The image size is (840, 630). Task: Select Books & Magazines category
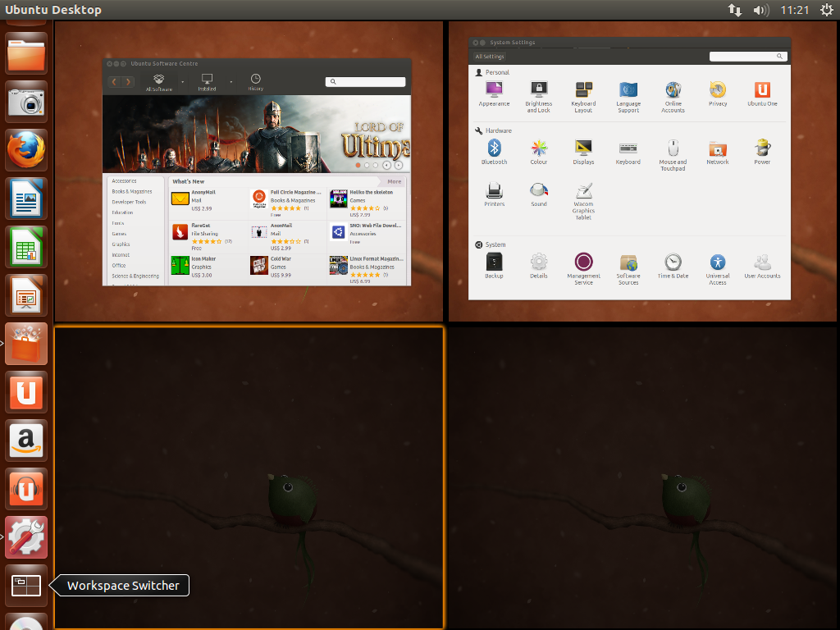pos(132,191)
